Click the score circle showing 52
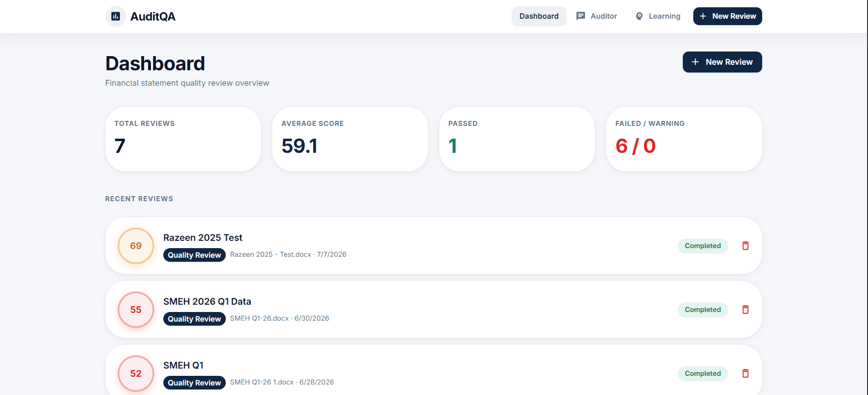868x395 pixels. point(136,374)
